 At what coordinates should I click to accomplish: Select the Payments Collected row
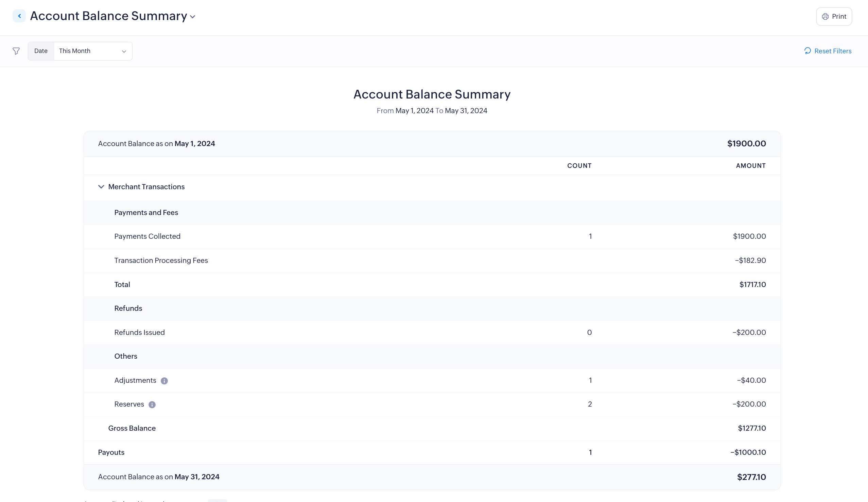click(147, 236)
